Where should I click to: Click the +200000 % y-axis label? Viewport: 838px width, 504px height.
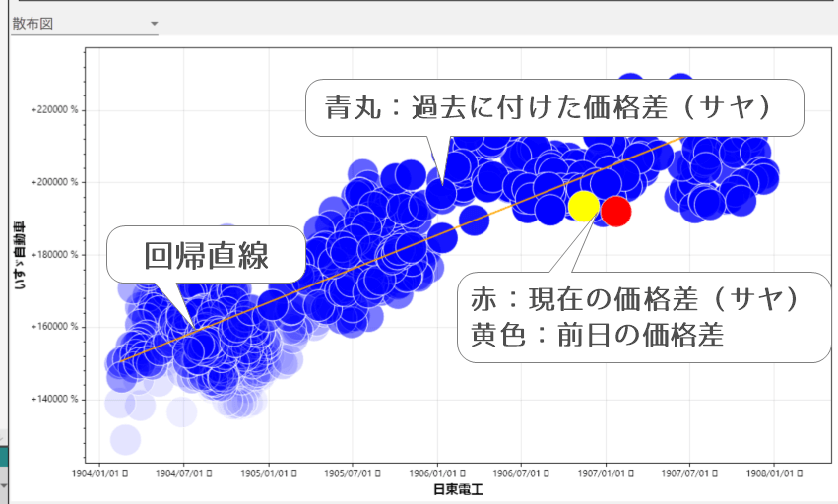(54, 182)
